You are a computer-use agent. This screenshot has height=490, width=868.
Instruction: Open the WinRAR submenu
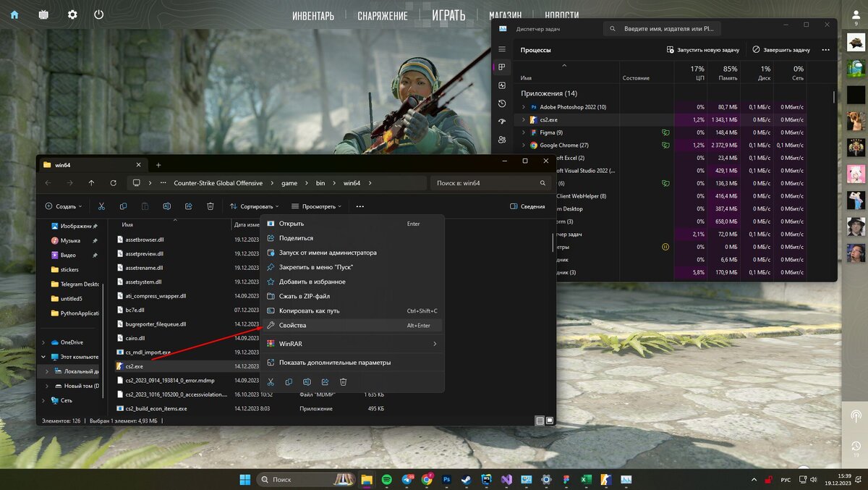[352, 344]
